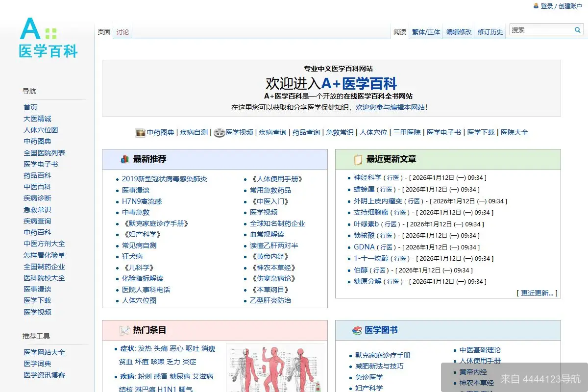Switch to the 讨论 tab
588x392 pixels.
122,31
